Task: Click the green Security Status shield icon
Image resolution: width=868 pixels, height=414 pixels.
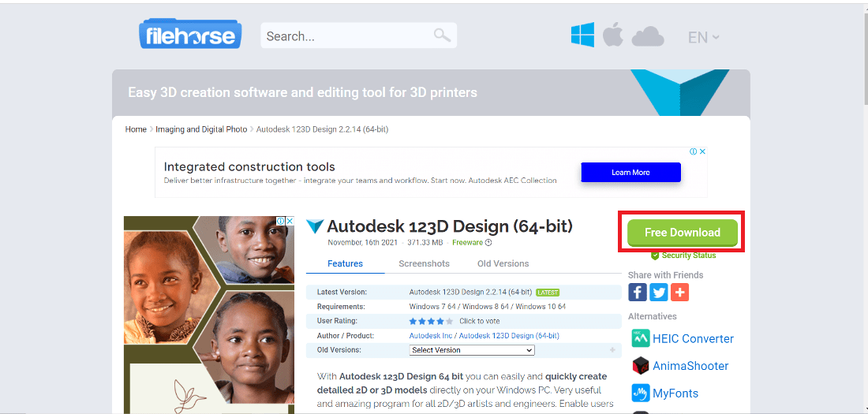Action: pyautogui.click(x=655, y=255)
